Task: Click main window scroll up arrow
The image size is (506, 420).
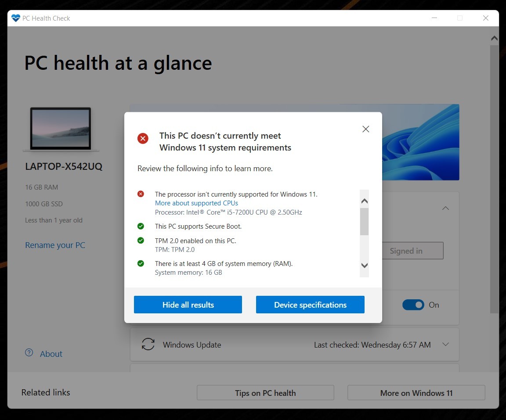Action: [494, 38]
